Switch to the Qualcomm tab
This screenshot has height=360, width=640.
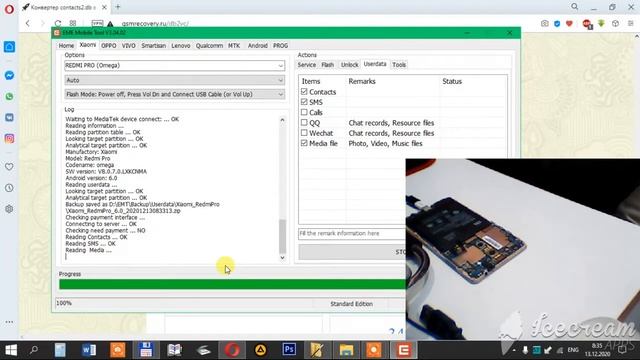point(209,46)
